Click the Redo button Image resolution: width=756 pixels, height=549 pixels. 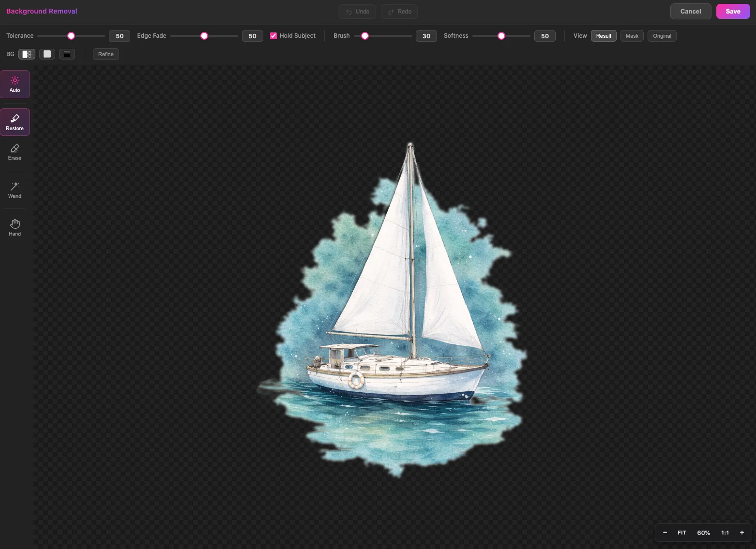(399, 12)
